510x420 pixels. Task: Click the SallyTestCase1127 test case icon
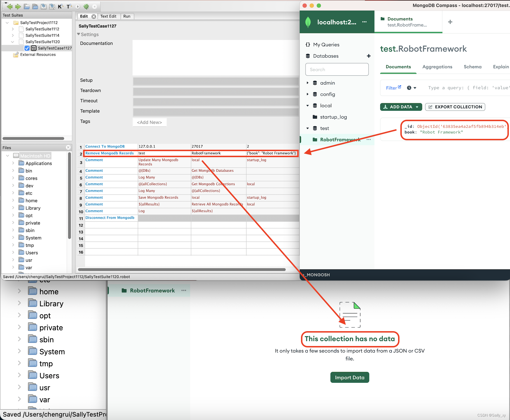(34, 48)
